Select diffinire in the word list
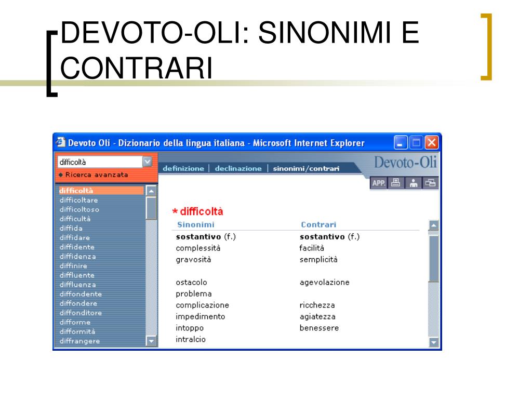 (x=73, y=265)
